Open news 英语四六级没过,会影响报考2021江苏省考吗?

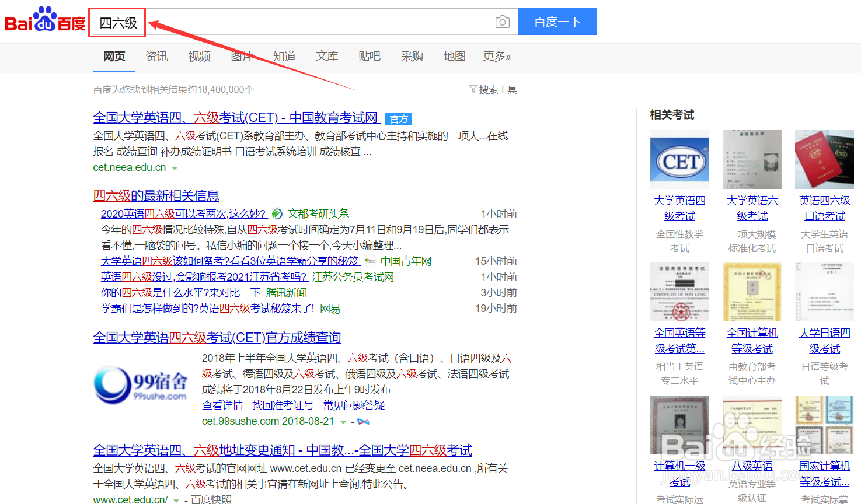coord(204,277)
